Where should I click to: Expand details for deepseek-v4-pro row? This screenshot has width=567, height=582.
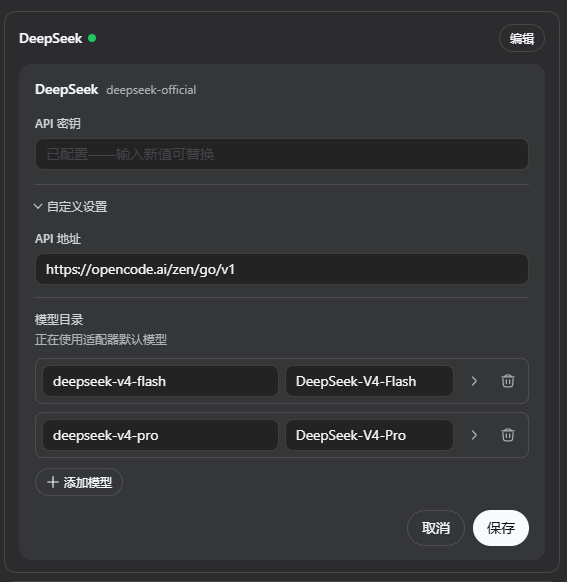click(474, 435)
